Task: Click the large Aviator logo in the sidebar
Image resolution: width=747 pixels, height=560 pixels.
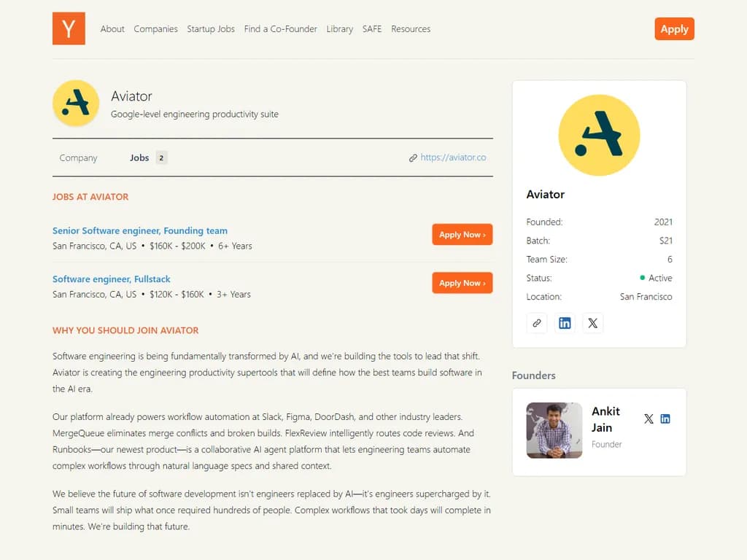Action: (599, 135)
